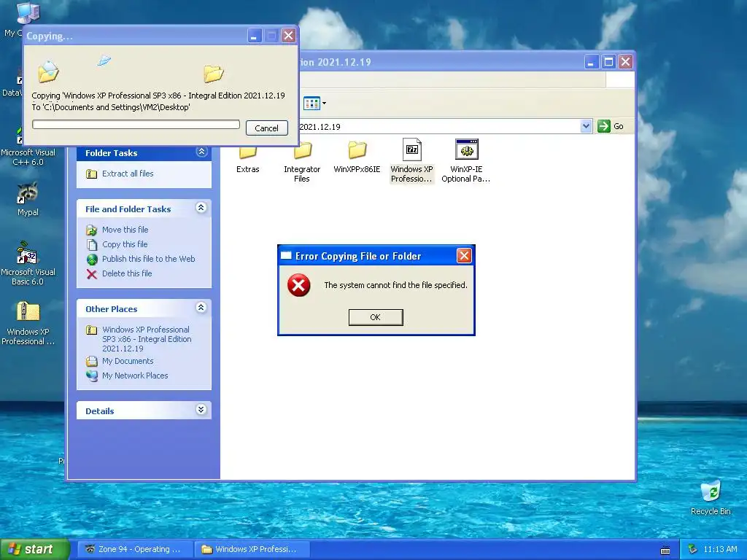Click the File and Folder Tasks header
747x560 pixels.
pos(144,209)
